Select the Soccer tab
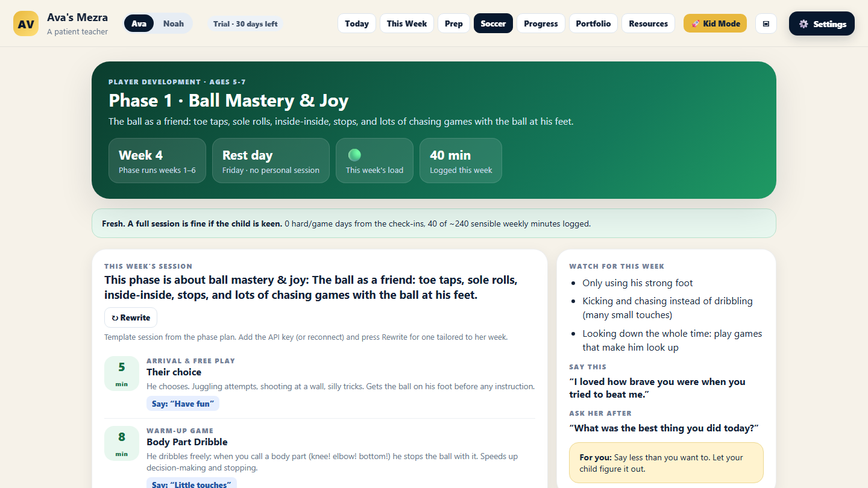This screenshot has height=488, width=868. (x=493, y=23)
